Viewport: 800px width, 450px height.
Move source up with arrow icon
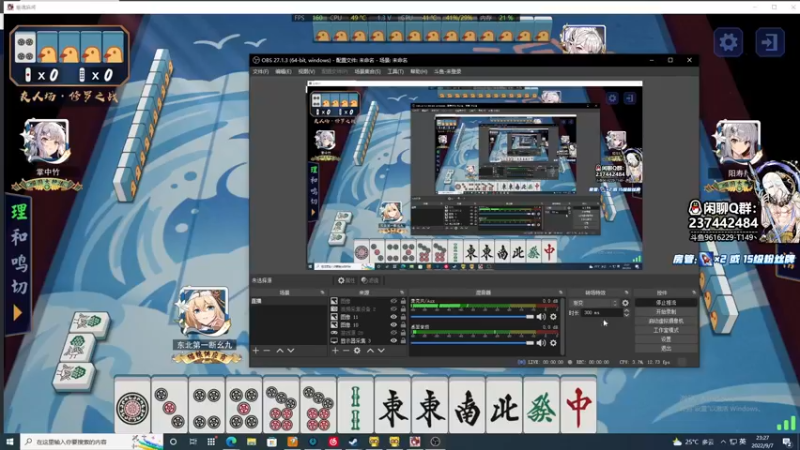[x=370, y=351]
